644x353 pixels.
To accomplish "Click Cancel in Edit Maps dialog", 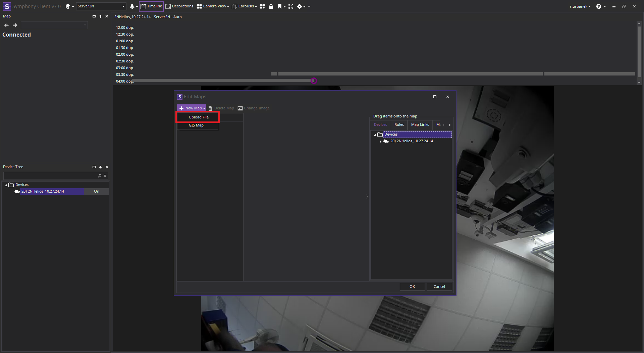I will click(439, 287).
